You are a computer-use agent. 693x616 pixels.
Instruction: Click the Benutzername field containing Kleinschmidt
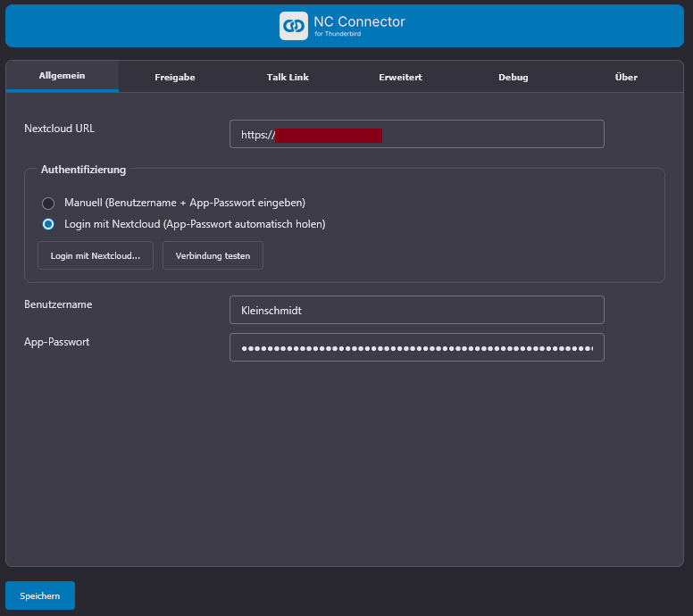[416, 311]
